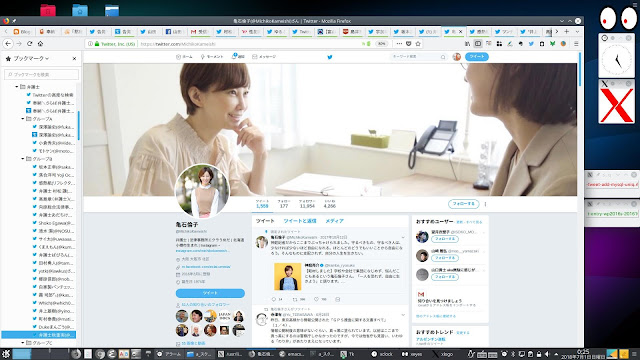Screen dimensions: 640x360
Task: Follow the first recommended user
Action: click(444, 239)
